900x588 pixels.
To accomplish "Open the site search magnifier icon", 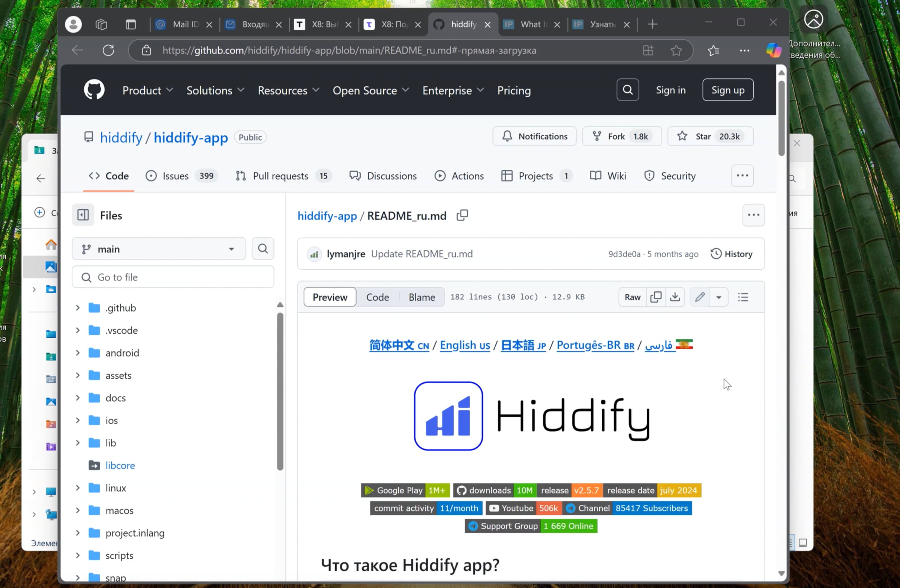I will click(x=627, y=90).
